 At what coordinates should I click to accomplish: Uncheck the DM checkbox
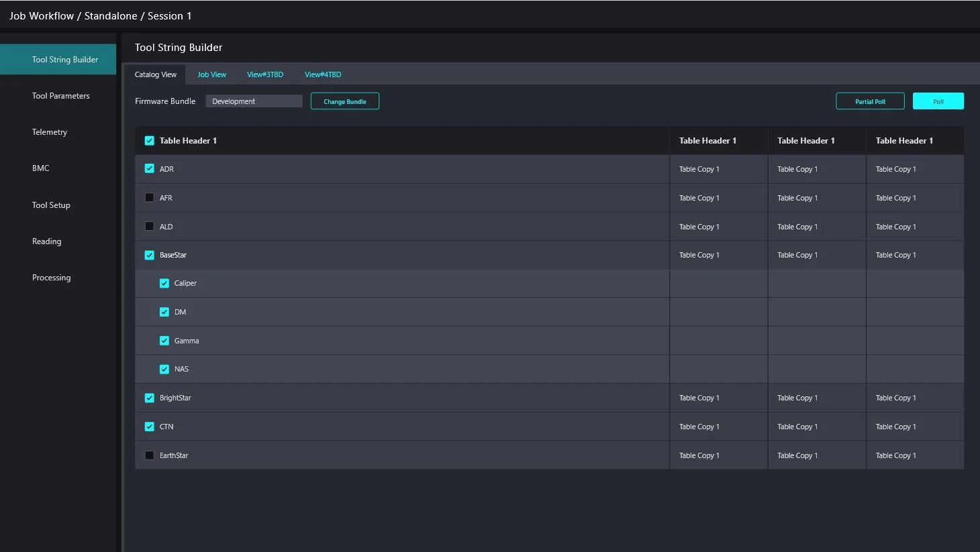tap(164, 312)
